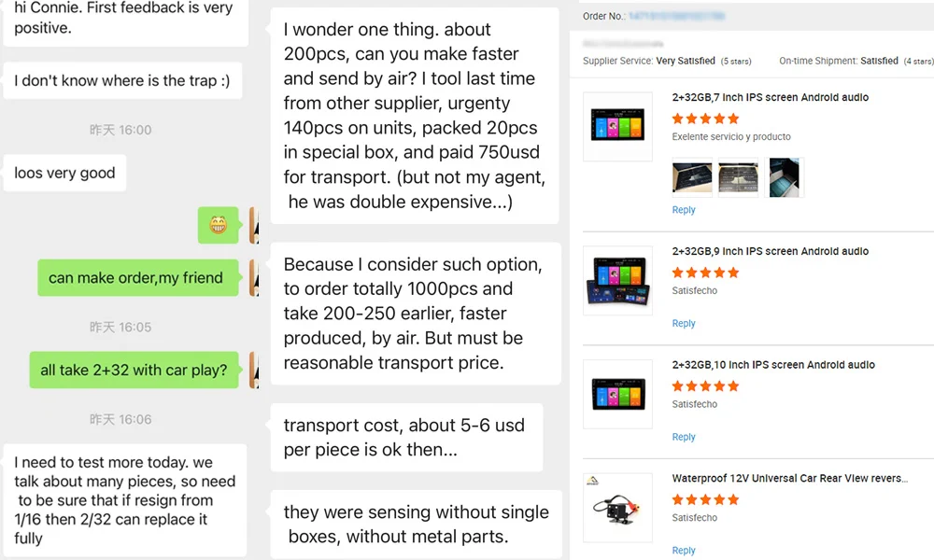Open '2+32GB,7 Inch IPS screen Android audio' title
Viewport: 934px width, 560px height.
770,97
